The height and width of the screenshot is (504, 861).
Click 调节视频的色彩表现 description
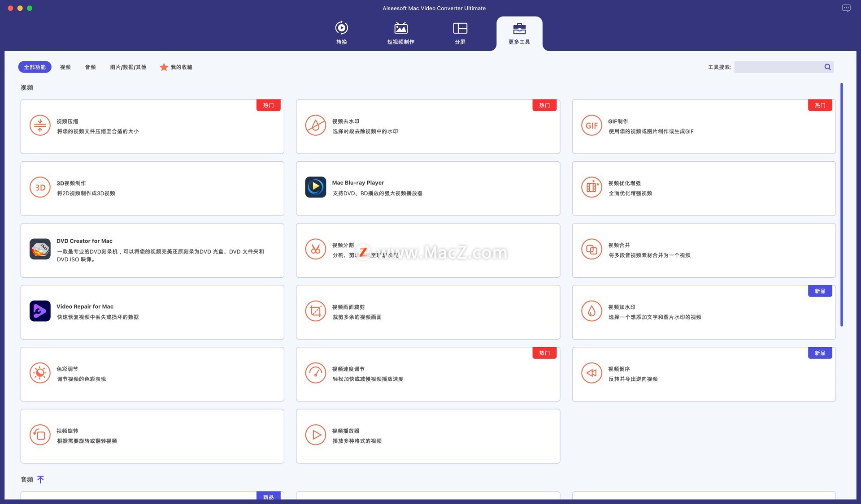[x=81, y=379]
